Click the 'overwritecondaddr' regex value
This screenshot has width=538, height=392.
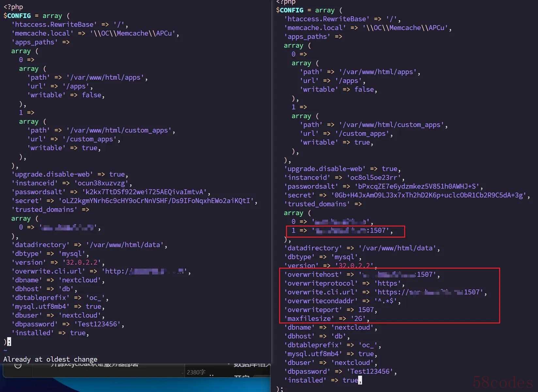(x=385, y=301)
